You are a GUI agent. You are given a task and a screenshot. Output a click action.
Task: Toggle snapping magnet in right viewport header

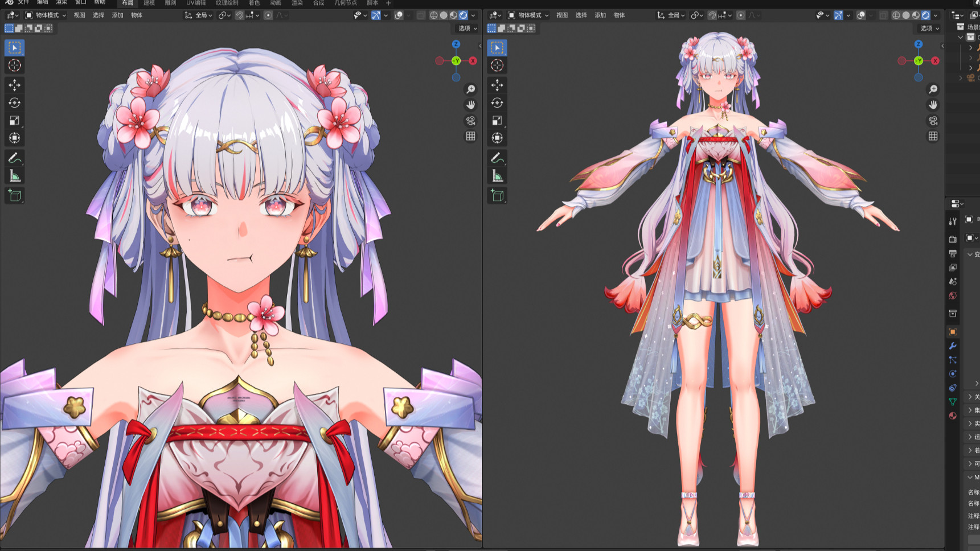tap(712, 15)
